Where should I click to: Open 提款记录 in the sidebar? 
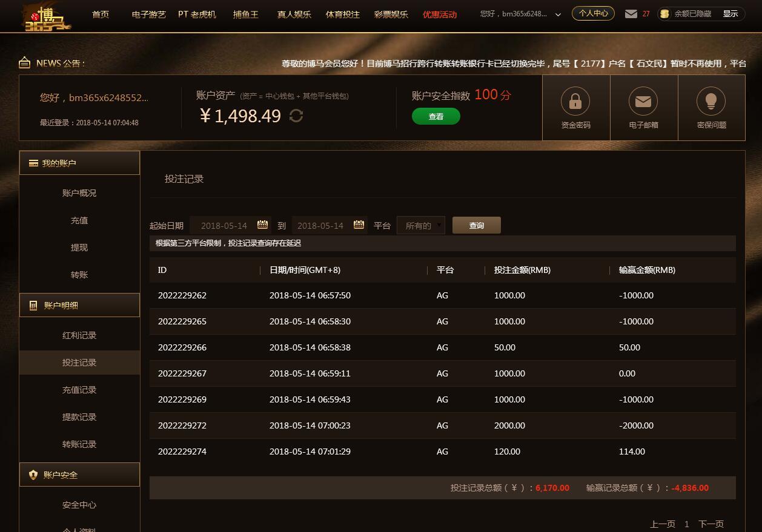pyautogui.click(x=79, y=417)
